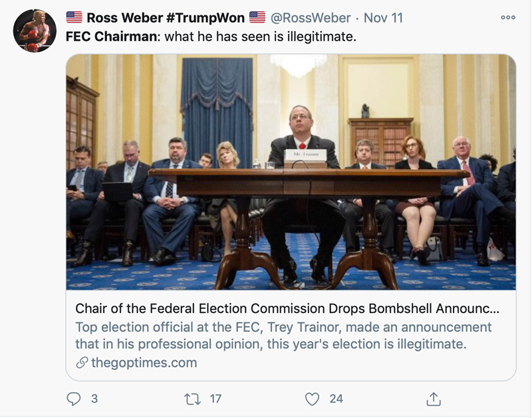The width and height of the screenshot is (532, 418).
Task: Click the card description mentioning Trey Trainor
Action: pyautogui.click(x=283, y=335)
